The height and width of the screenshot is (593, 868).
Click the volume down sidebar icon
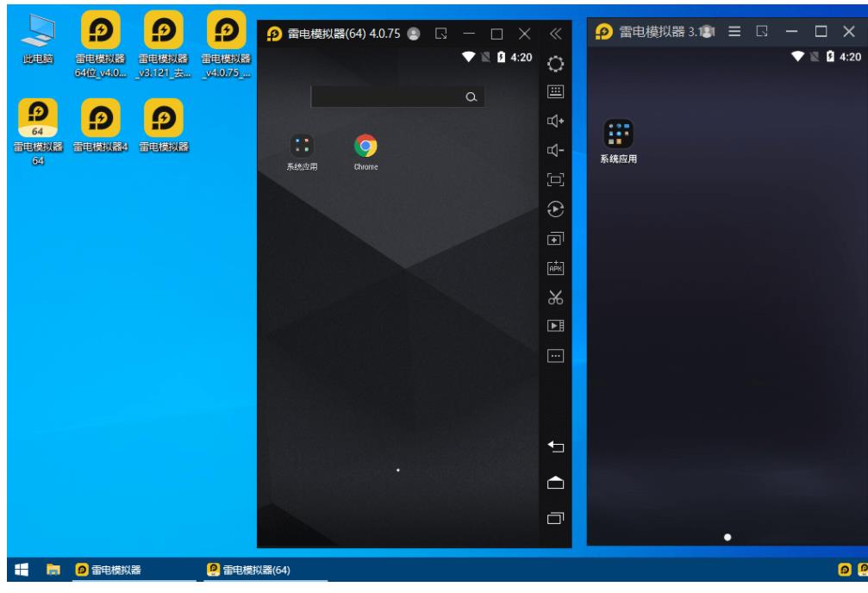(x=555, y=150)
